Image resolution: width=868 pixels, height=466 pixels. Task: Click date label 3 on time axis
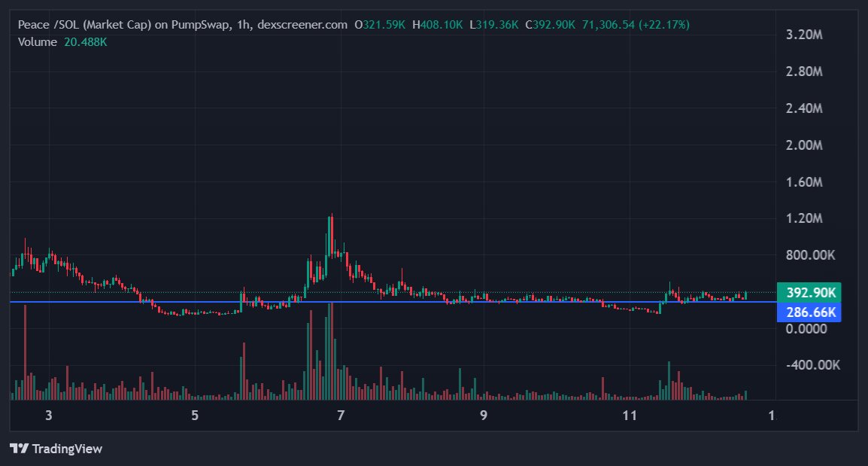[x=49, y=416]
